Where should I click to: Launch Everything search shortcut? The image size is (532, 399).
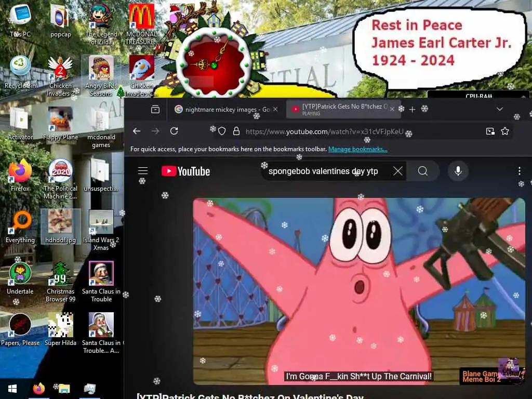point(20,227)
